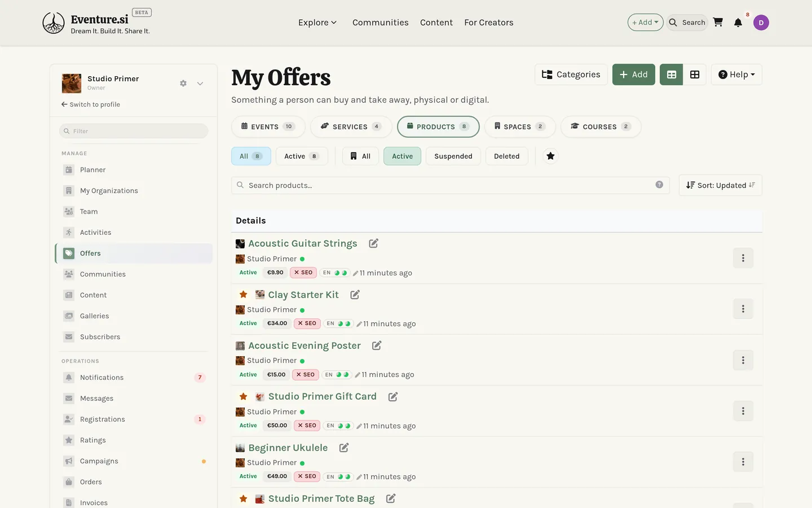Open the Sort: Updated dropdown
Viewport: 812px width, 508px height.
tap(721, 185)
